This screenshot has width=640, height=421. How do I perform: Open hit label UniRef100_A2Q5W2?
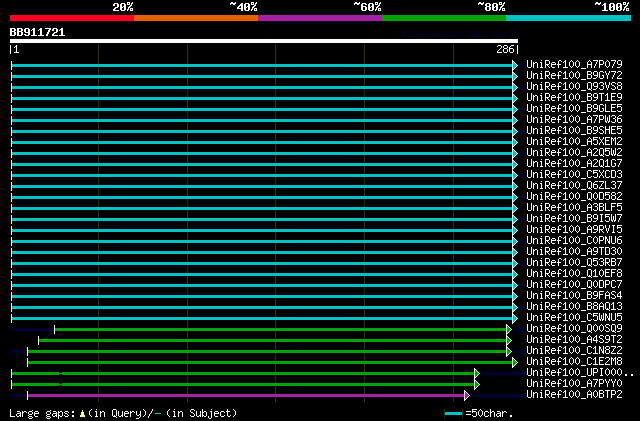coord(574,153)
